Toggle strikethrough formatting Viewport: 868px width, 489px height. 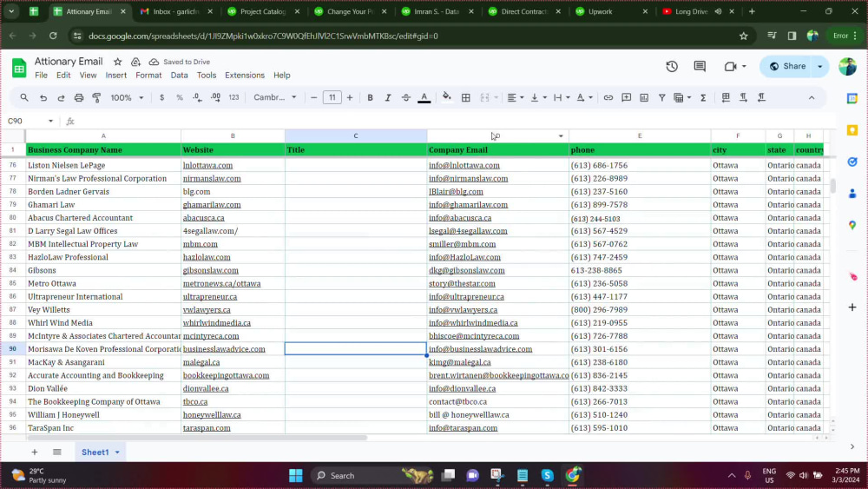(x=405, y=97)
